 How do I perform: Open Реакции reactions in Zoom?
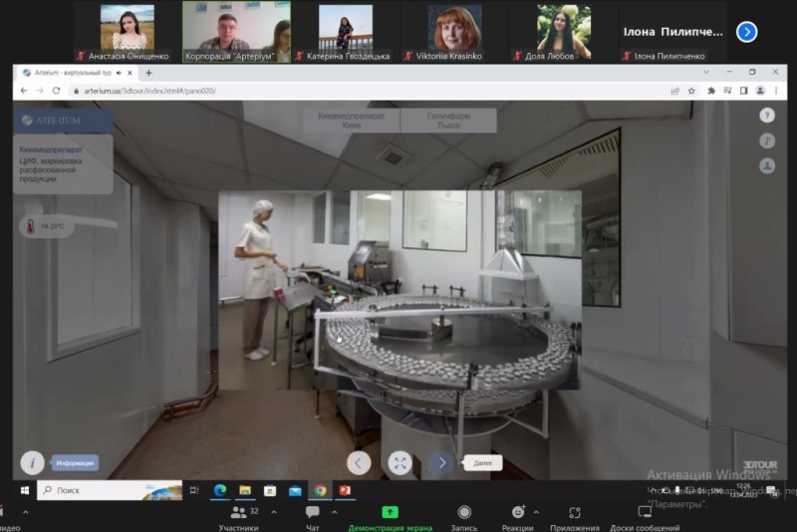tap(517, 518)
